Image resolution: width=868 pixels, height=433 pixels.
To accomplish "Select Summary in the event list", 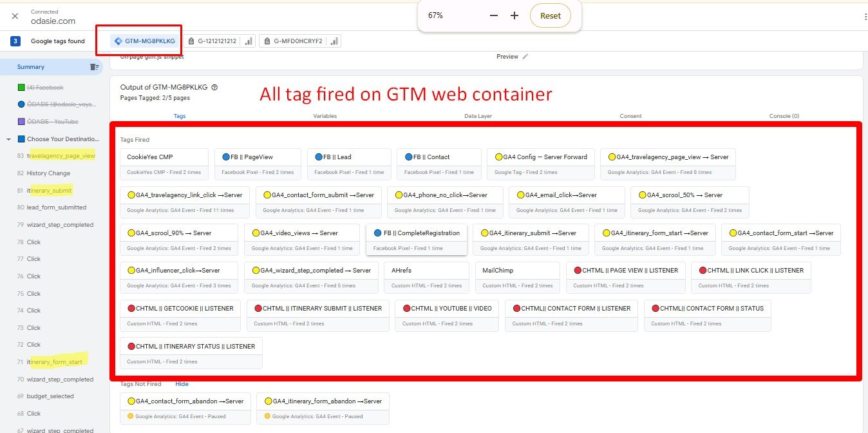I will pos(31,67).
